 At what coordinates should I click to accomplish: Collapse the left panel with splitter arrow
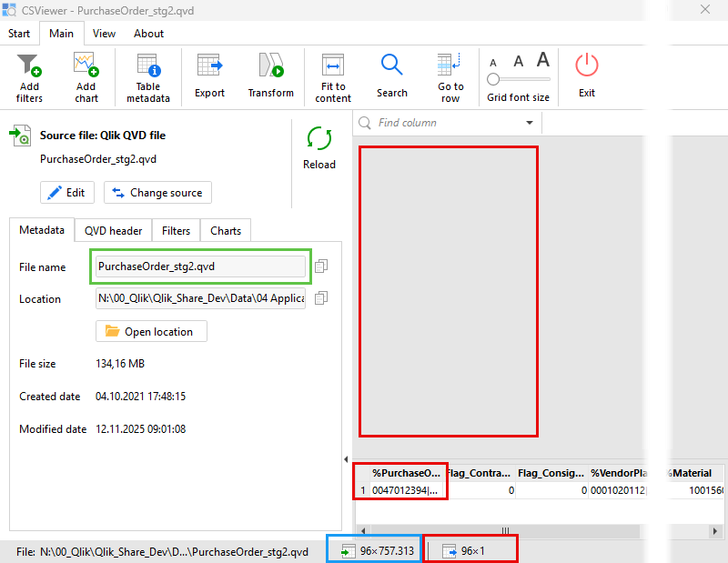[346, 458]
